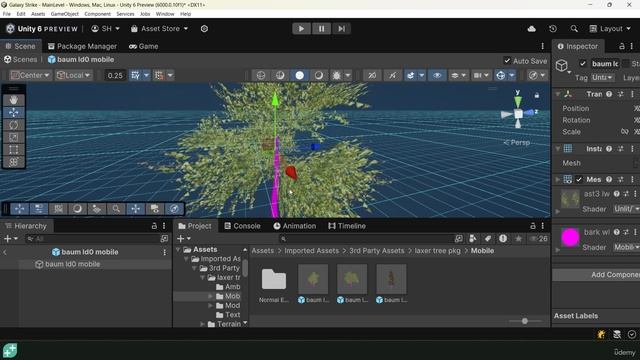Select the Rotate tool
This screenshot has height=360, width=640.
[x=13, y=125]
